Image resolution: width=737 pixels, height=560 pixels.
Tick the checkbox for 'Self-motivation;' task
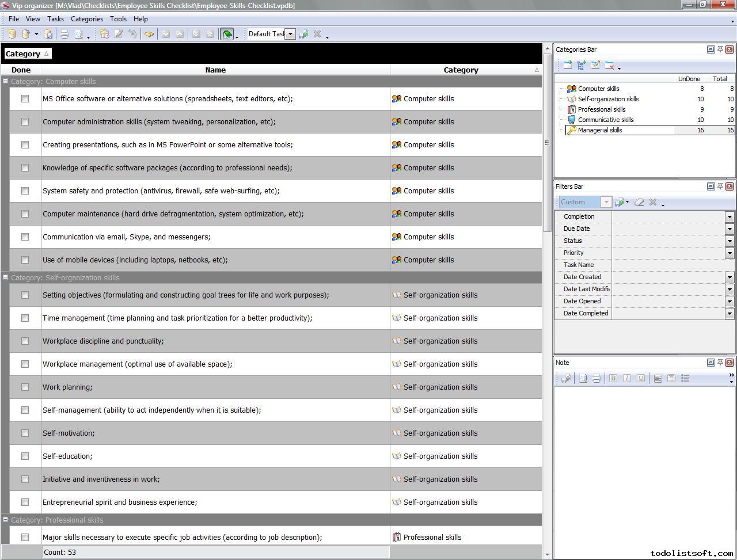point(25,433)
